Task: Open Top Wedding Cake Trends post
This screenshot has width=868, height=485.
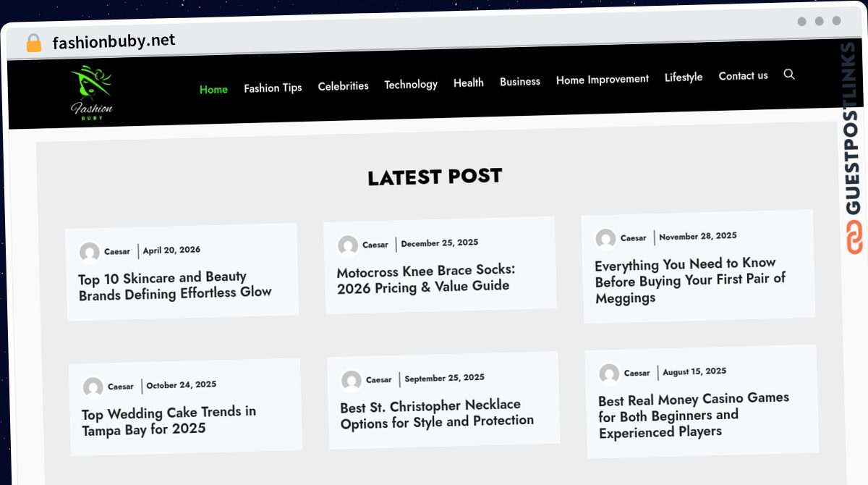Action: pyautogui.click(x=169, y=421)
